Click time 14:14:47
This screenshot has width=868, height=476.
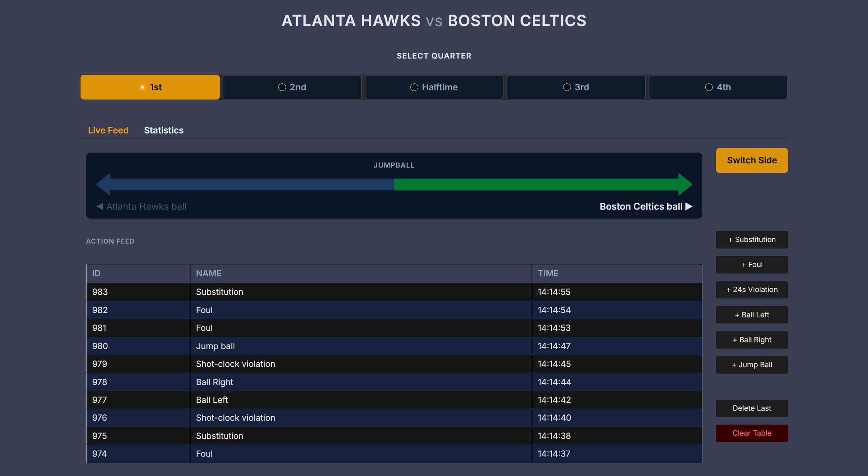(554, 346)
